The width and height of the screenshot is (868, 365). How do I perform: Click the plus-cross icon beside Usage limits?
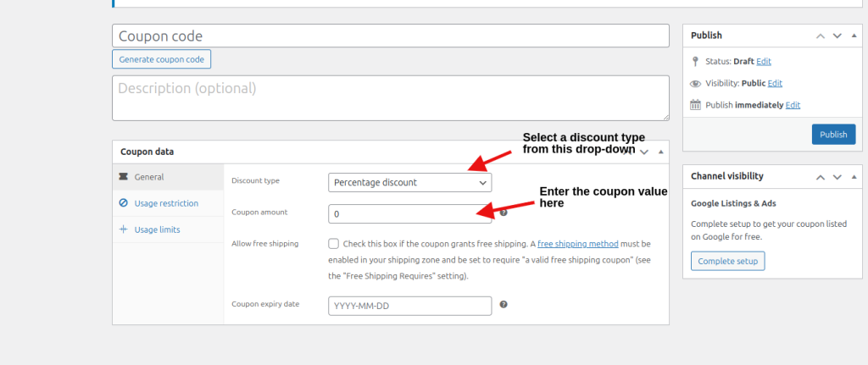(123, 229)
